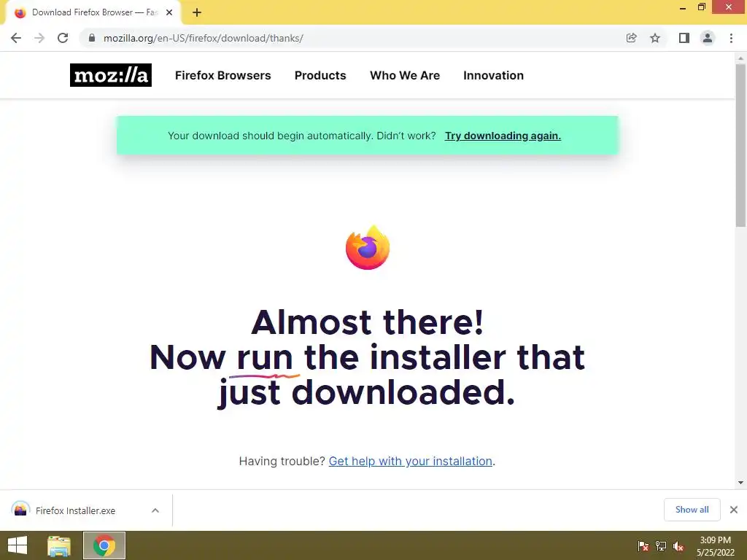Open a new tab with the plus button

click(197, 13)
